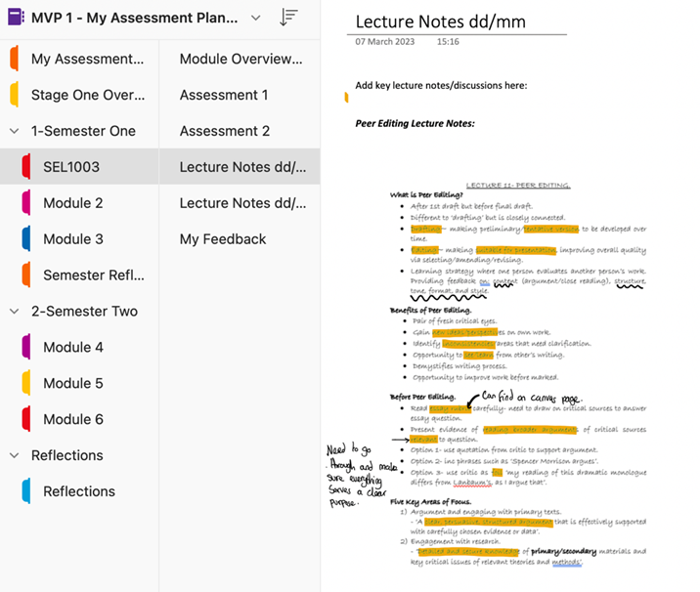Click the sort pages icon
This screenshot has width=700, height=592.
tap(288, 18)
